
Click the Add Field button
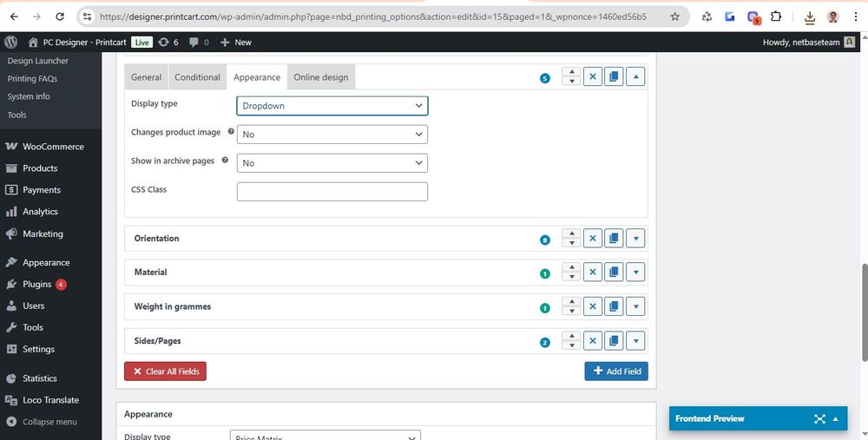coord(616,371)
